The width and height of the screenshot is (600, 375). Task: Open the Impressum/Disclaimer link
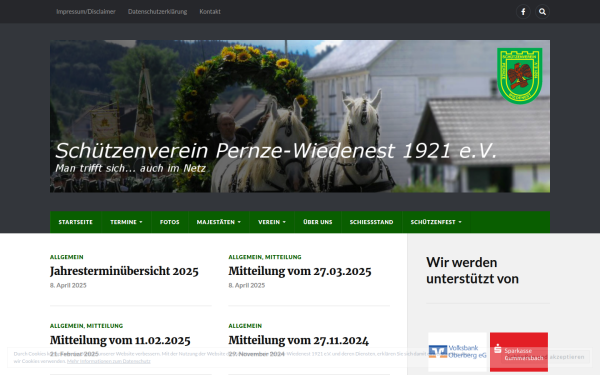86,11
